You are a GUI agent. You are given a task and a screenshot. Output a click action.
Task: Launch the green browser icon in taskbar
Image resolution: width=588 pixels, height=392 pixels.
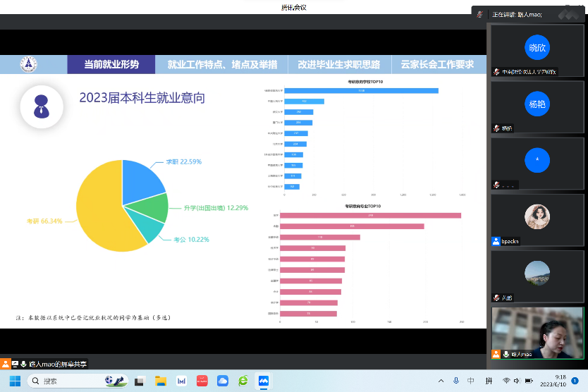pyautogui.click(x=243, y=381)
